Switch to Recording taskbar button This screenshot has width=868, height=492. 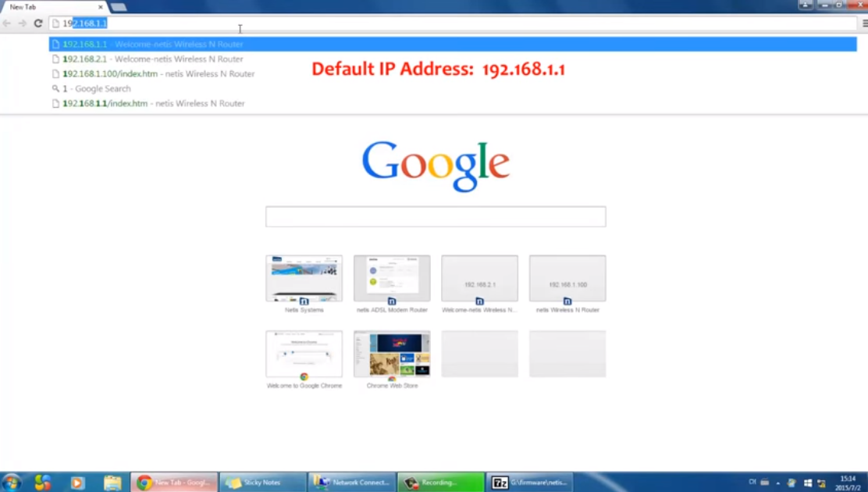click(x=441, y=483)
